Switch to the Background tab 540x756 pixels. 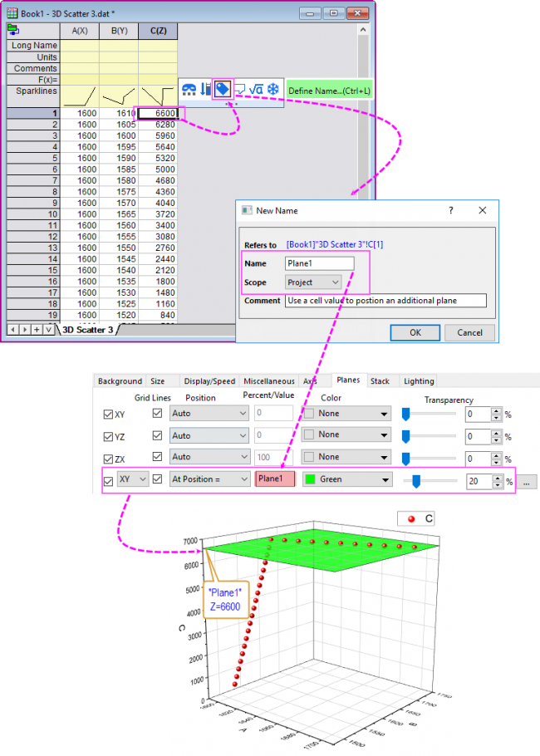tap(120, 380)
